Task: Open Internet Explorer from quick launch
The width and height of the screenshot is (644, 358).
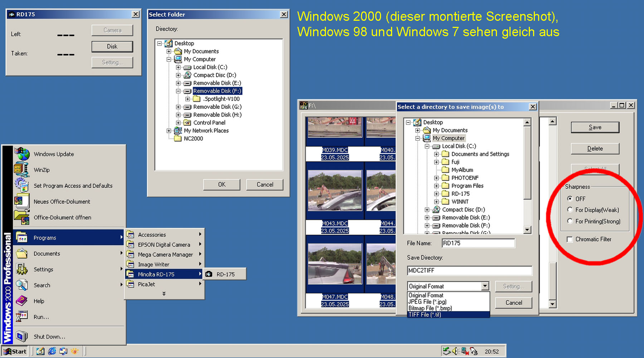Action: [x=52, y=351]
